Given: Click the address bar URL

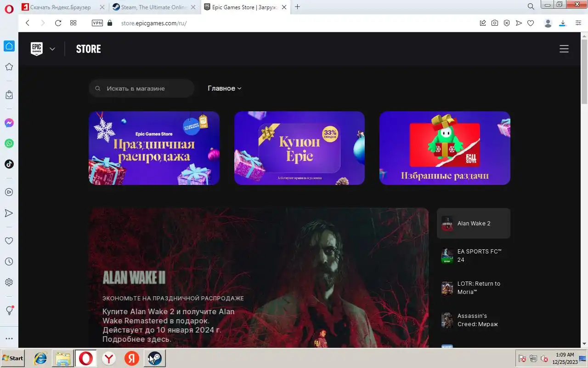Looking at the screenshot, I should (x=153, y=23).
